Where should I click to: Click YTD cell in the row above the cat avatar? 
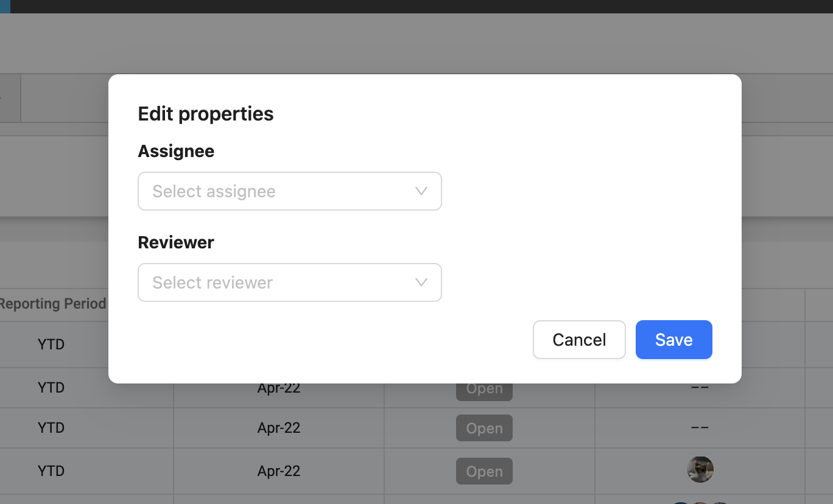[51, 428]
